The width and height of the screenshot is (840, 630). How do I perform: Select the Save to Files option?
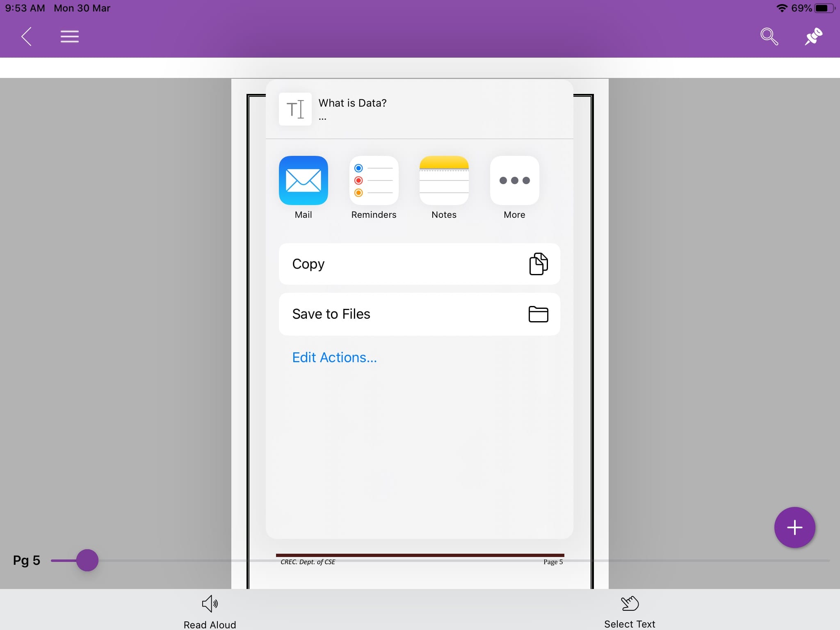tap(419, 314)
